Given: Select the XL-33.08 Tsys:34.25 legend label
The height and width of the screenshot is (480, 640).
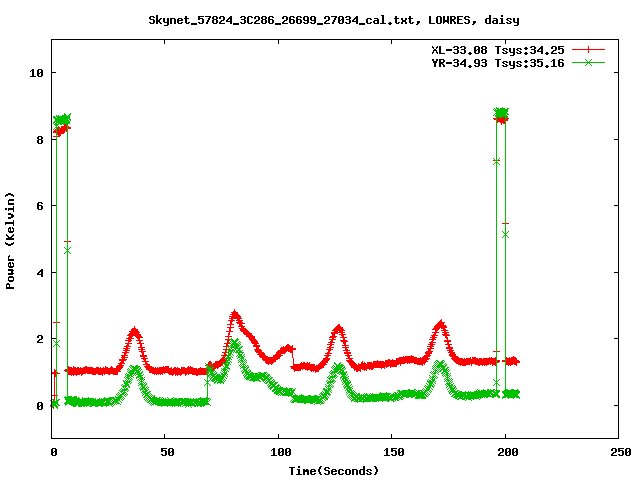Looking at the screenshot, I should [498, 50].
